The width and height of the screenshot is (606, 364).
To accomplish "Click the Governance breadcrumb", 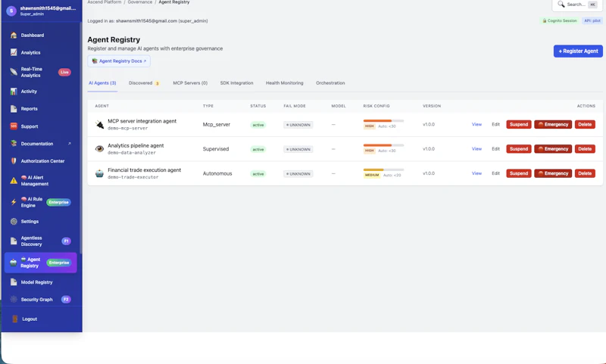I will tap(140, 2).
